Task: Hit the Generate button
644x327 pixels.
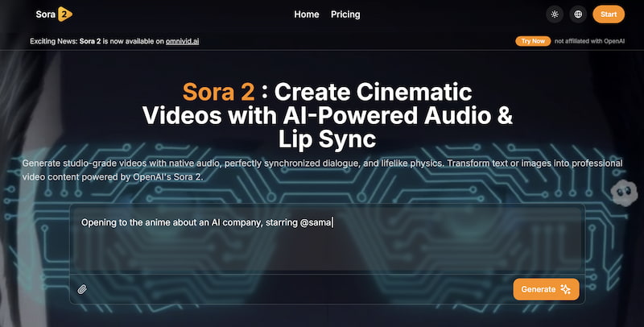Action: (546, 289)
